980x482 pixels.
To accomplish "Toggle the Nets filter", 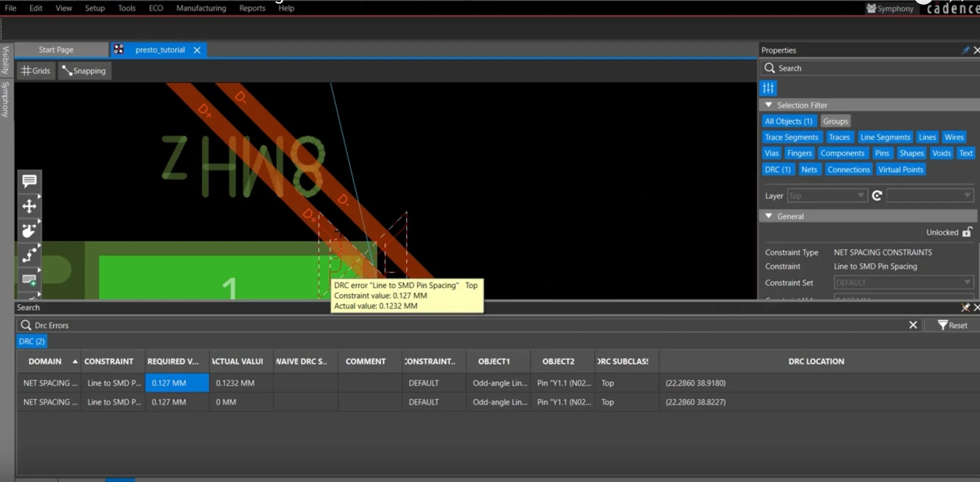I will coord(809,170).
